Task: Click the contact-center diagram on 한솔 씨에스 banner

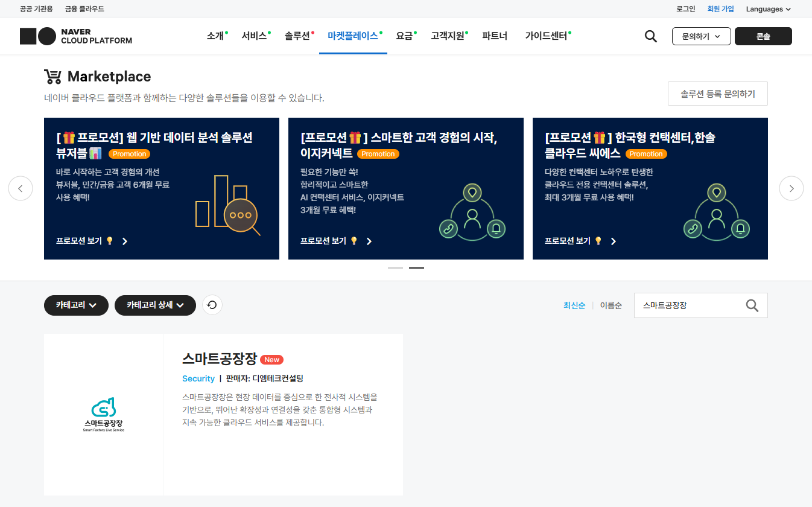Action: click(717, 211)
